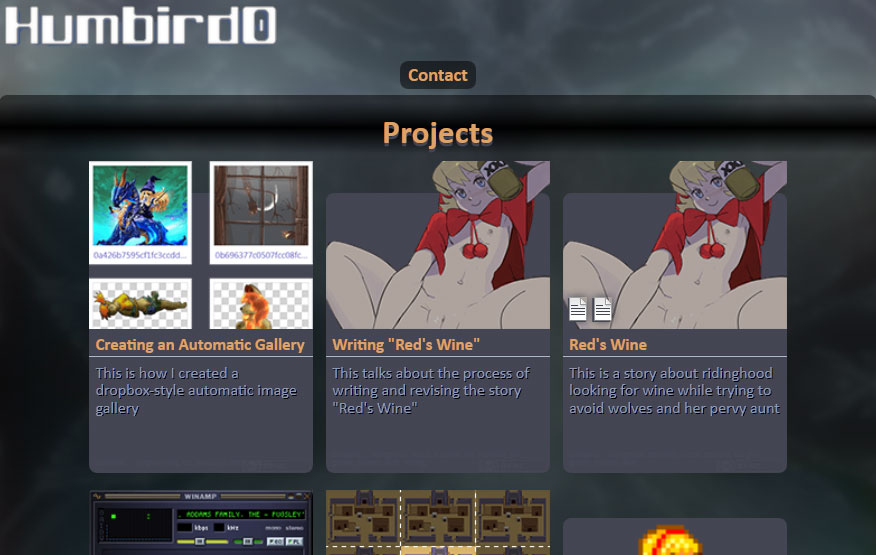Click the dropbox-style gallery description text
Viewport: 876px width, 555px height.
pyautogui.click(x=196, y=391)
